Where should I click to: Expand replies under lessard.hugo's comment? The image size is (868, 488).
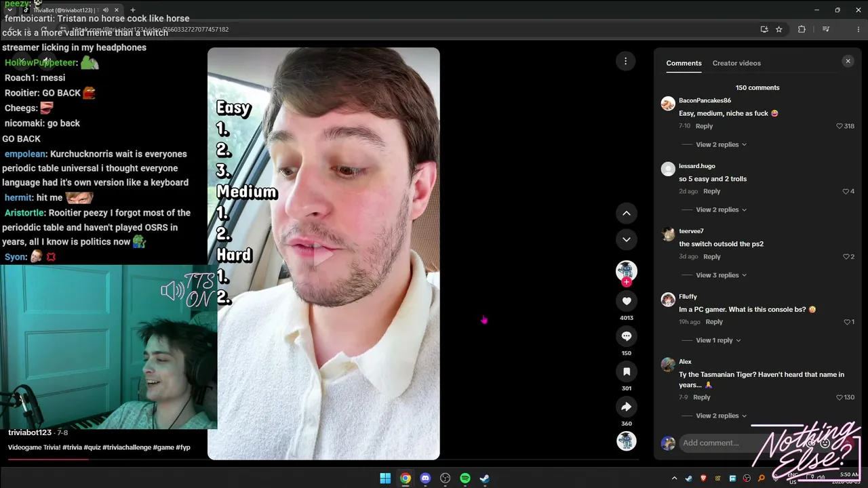721,209
